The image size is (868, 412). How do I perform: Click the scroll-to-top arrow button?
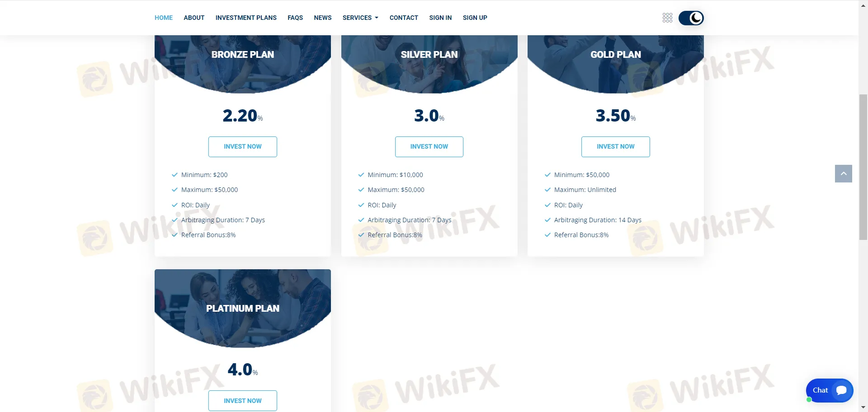[843, 173]
